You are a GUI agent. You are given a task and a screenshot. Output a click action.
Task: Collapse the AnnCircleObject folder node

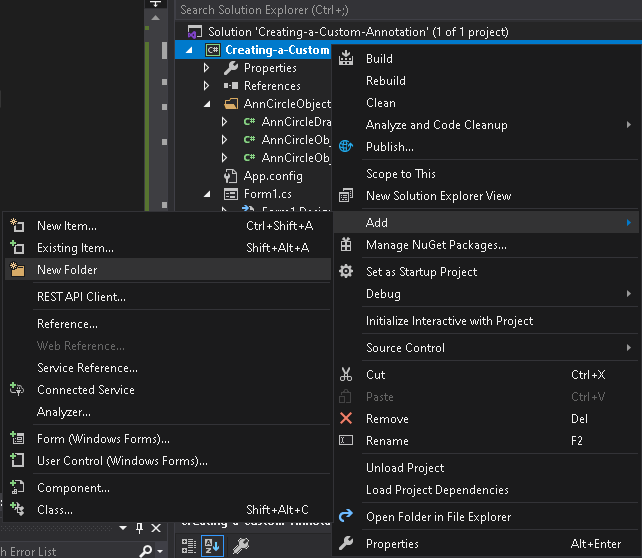tap(207, 104)
